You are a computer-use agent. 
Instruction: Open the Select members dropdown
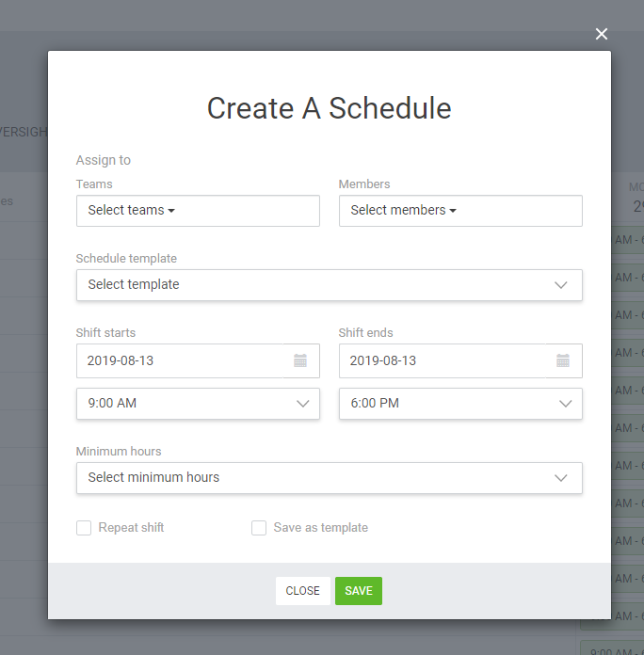pyautogui.click(x=460, y=211)
